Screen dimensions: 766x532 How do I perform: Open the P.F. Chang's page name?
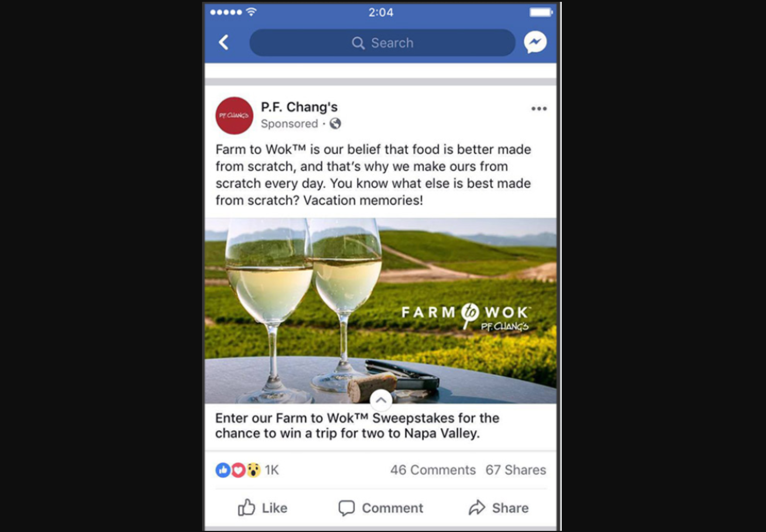coord(299,107)
